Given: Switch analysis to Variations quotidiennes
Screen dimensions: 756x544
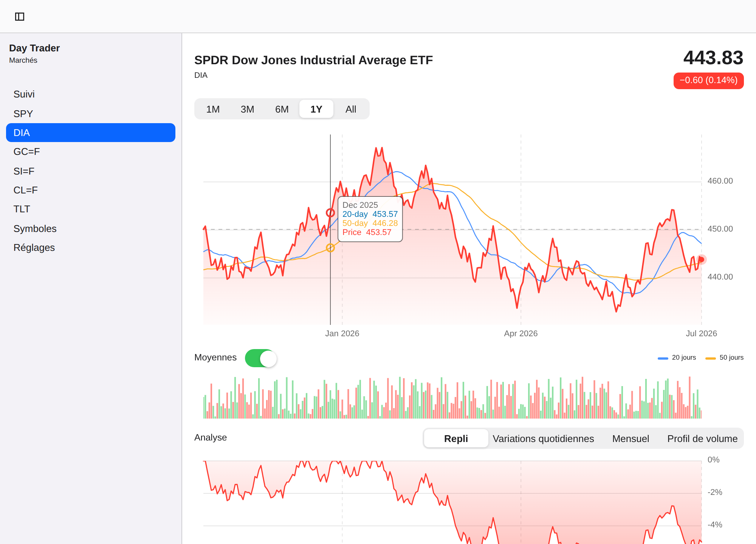Looking at the screenshot, I should pos(543,439).
